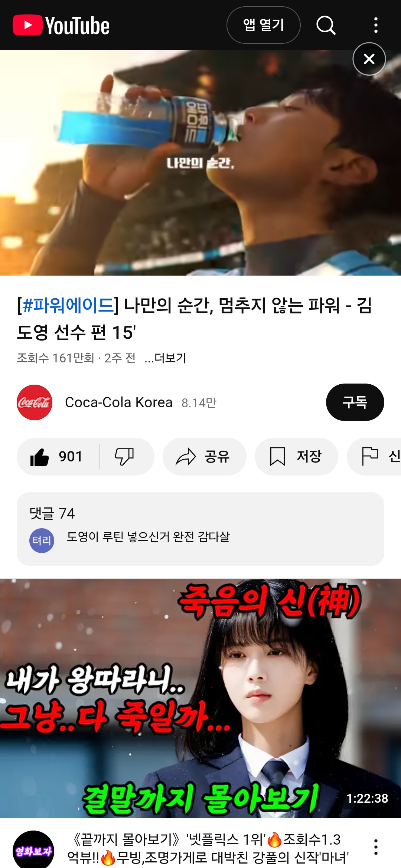Image resolution: width=401 pixels, height=868 pixels.
Task: Open the #파워에이드 hashtag link
Action: (x=68, y=305)
